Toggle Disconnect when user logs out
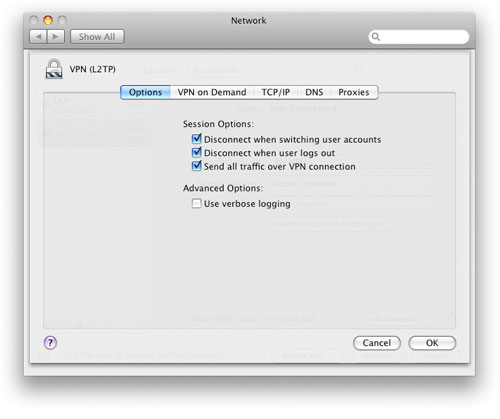Image resolution: width=500 pixels, height=419 pixels. pos(197,152)
